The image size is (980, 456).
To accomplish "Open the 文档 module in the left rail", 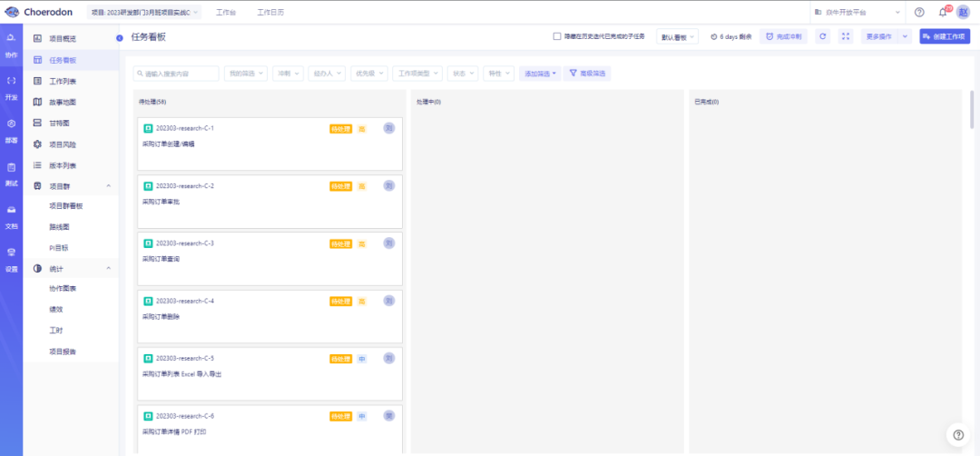I will [11, 217].
